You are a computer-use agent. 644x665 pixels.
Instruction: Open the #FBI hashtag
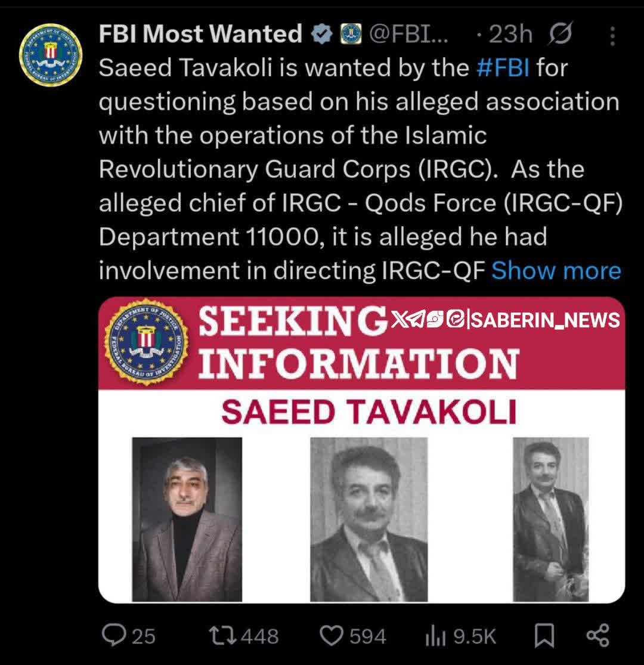click(503, 68)
